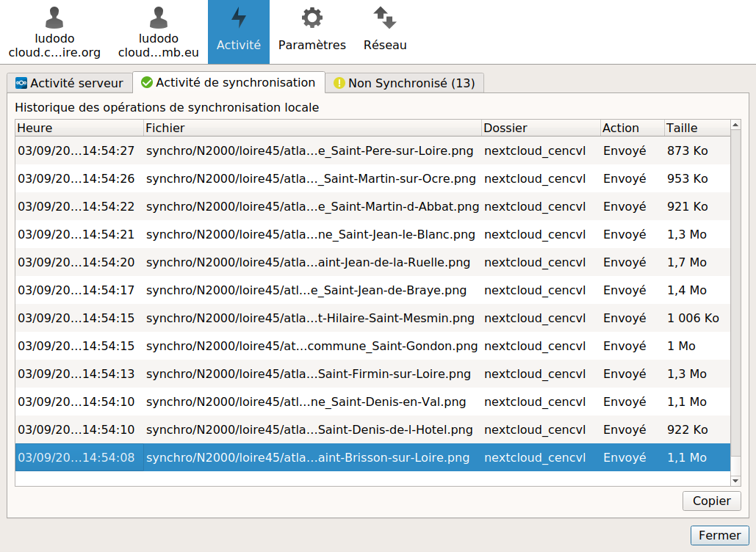Viewport: 756px width, 552px height.
Task: Open the Réseau network arrows section
Action: tap(385, 31)
